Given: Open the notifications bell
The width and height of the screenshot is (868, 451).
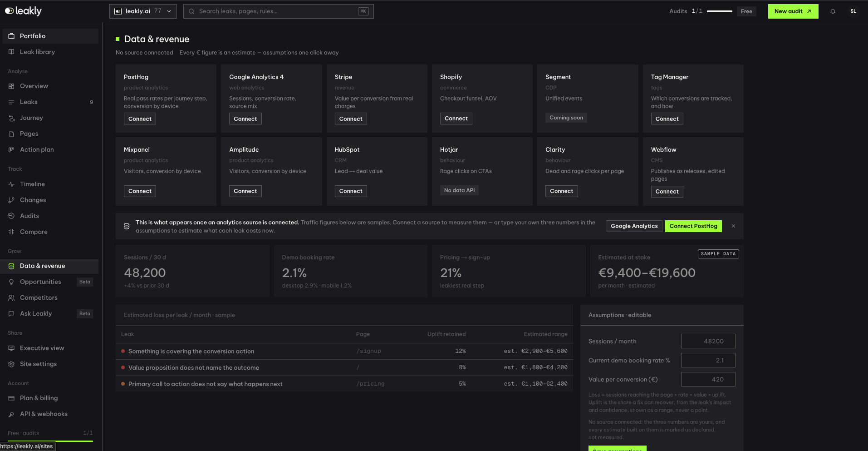Looking at the screenshot, I should point(833,11).
